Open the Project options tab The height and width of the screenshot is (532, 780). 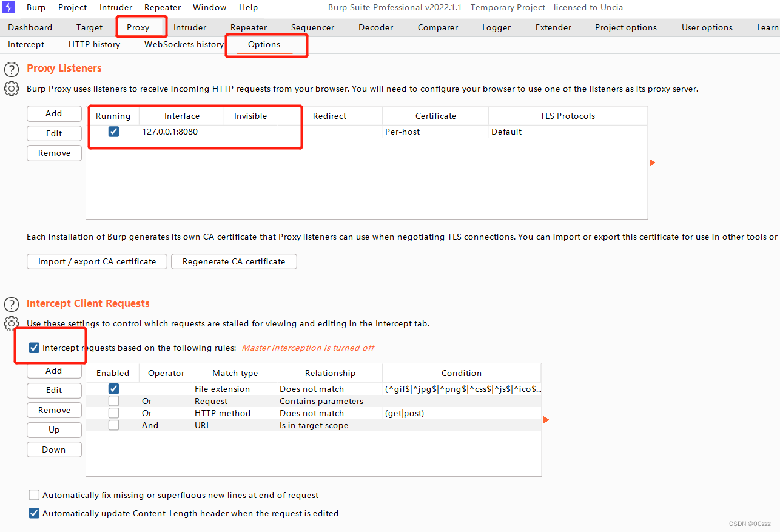[626, 27]
